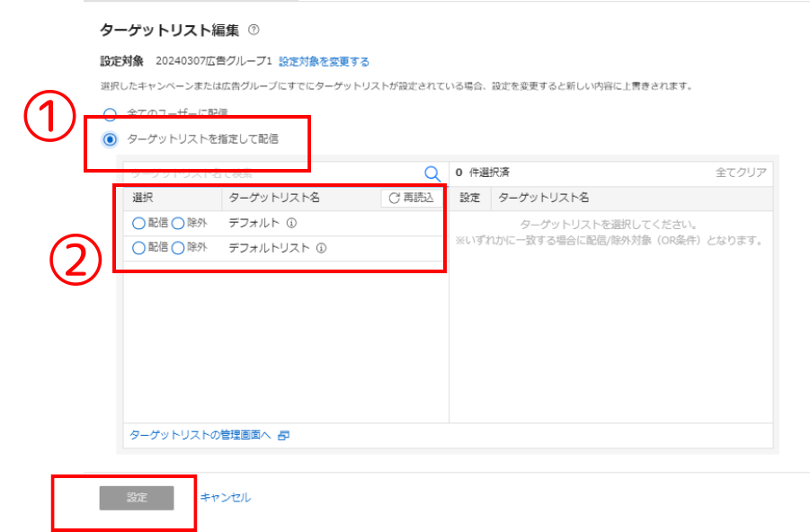
Task: Focus the target list name search field
Action: point(270,173)
